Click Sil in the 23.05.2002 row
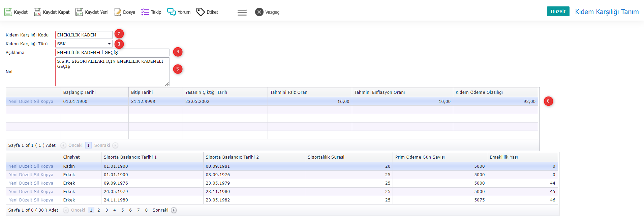Screen dimensions: 644x218 click(x=36, y=101)
